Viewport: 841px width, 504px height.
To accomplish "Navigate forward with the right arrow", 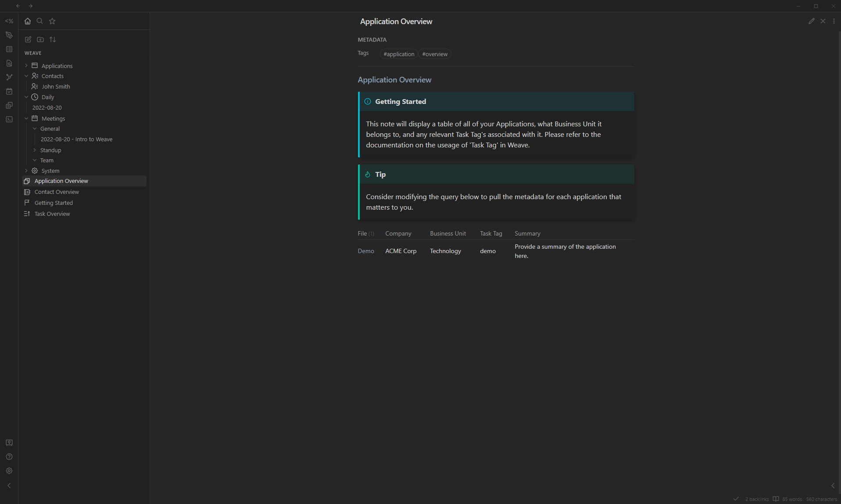I will point(30,6).
